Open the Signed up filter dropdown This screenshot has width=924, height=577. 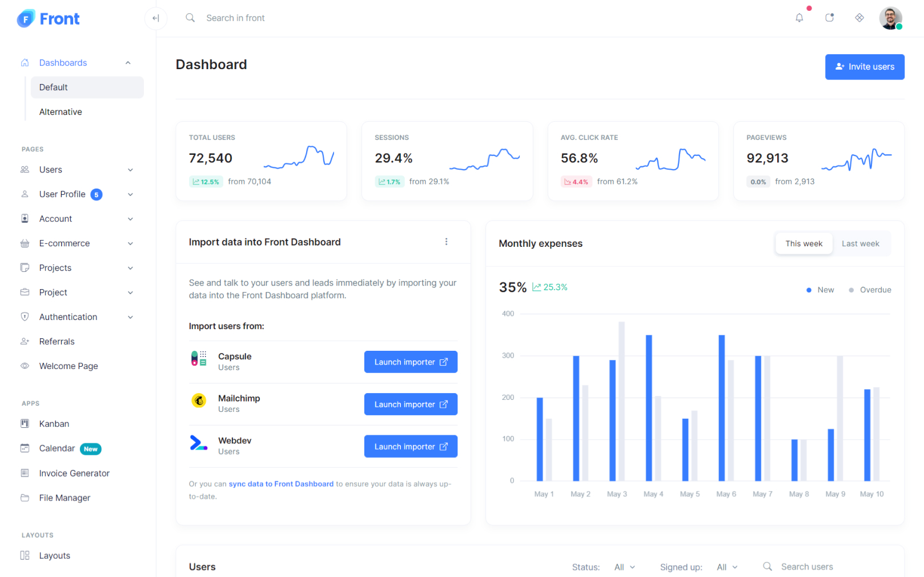coord(727,567)
